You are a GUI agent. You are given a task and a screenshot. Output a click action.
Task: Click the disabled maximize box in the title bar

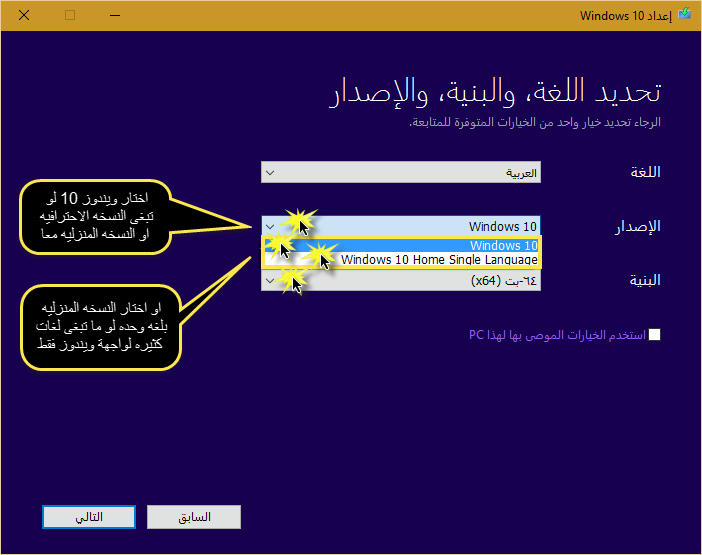coord(70,15)
